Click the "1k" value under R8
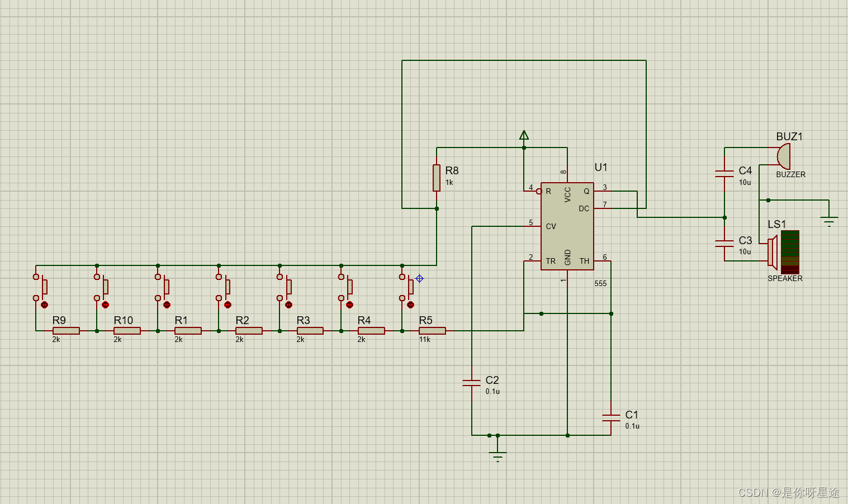The width and height of the screenshot is (848, 504). point(449,183)
